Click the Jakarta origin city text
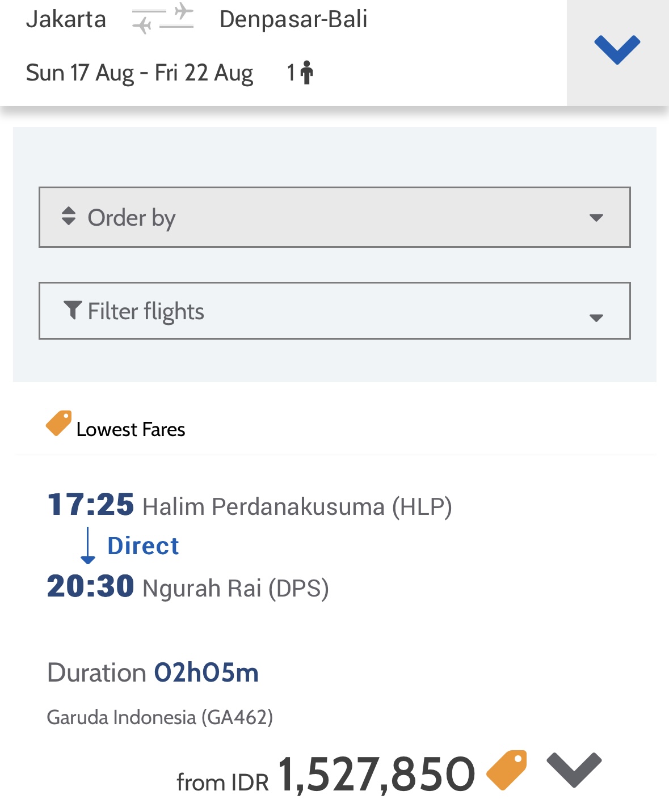Viewport: 669px width, 812px height. [x=66, y=19]
